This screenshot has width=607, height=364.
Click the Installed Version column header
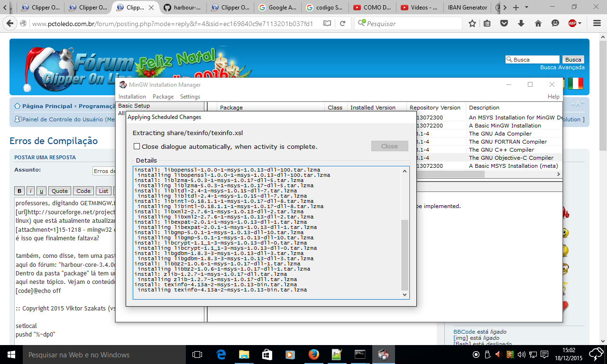coord(377,108)
